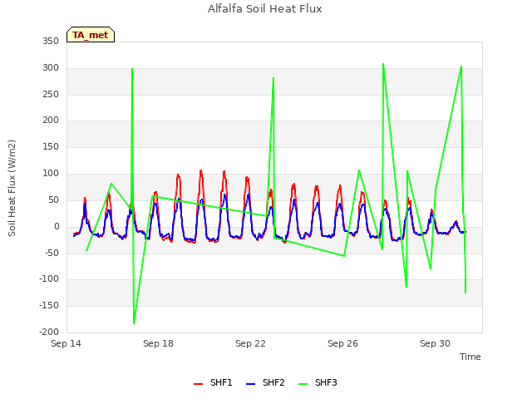Click the Sep 14 x-axis tick label

pyautogui.click(x=66, y=343)
